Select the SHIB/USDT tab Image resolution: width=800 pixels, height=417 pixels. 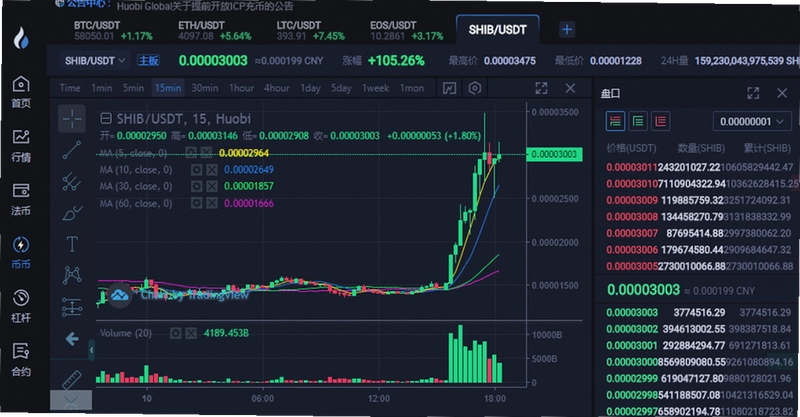[x=497, y=30]
